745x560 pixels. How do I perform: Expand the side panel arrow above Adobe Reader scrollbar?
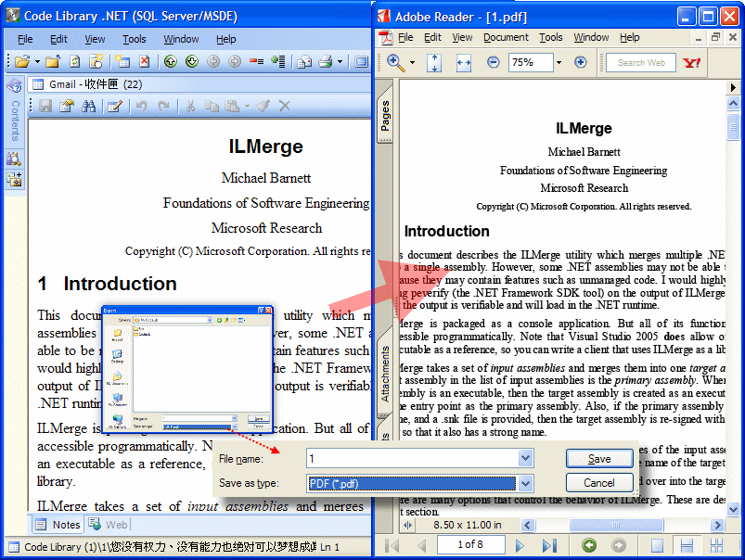733,87
